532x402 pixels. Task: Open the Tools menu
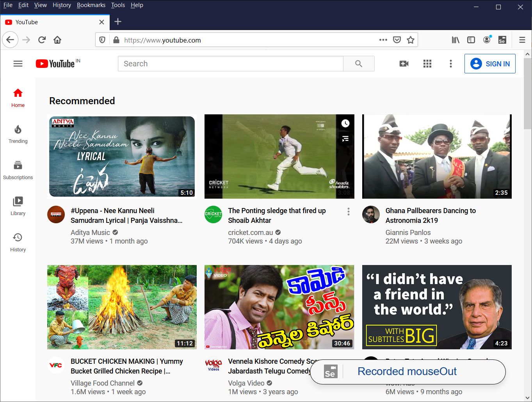pyautogui.click(x=118, y=5)
